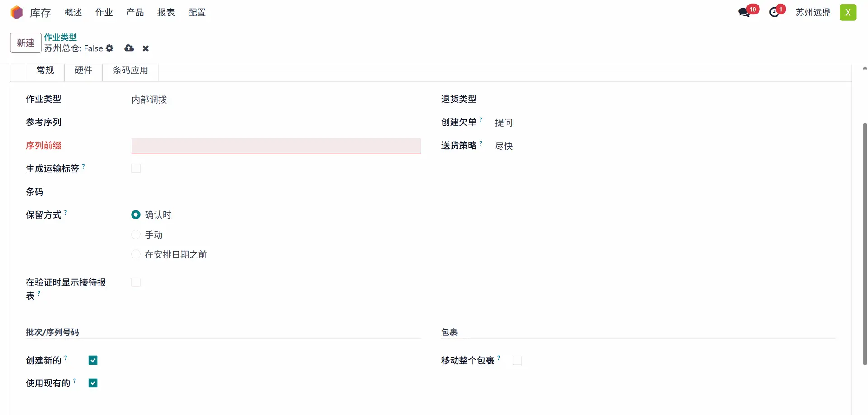Switch to the 硬件 tab

click(83, 70)
